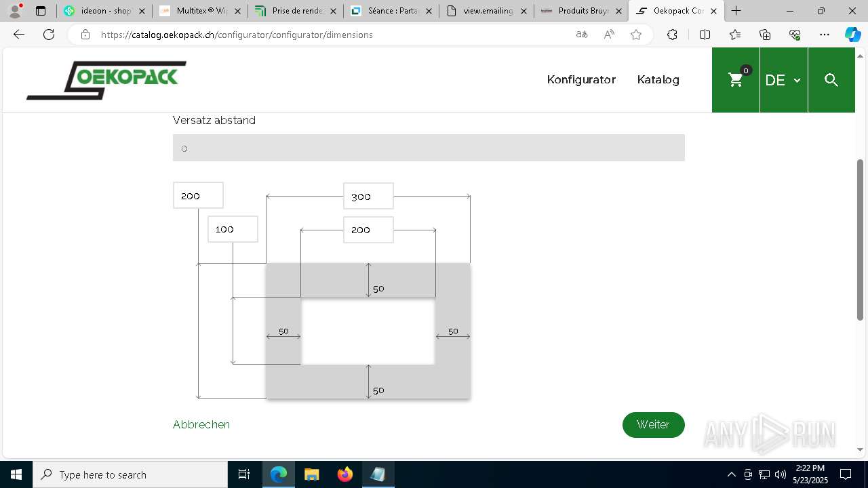
Task: Open Windows Start menu
Action: point(16,474)
